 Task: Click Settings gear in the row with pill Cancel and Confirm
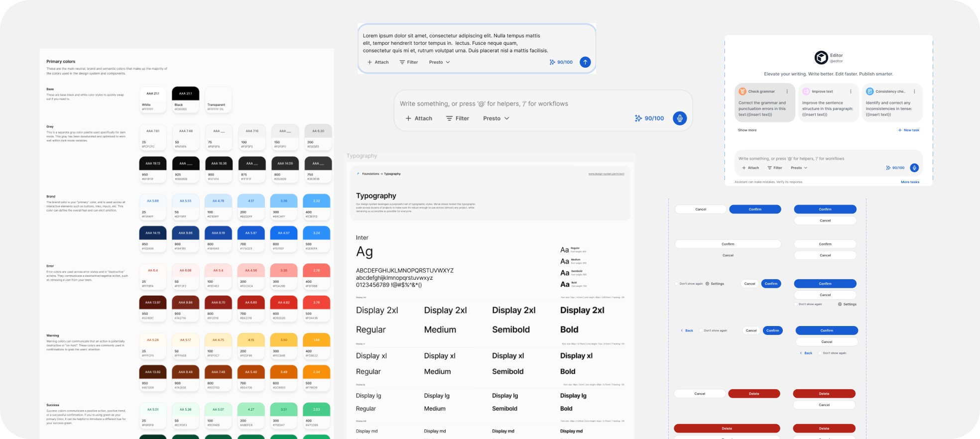(x=707, y=284)
